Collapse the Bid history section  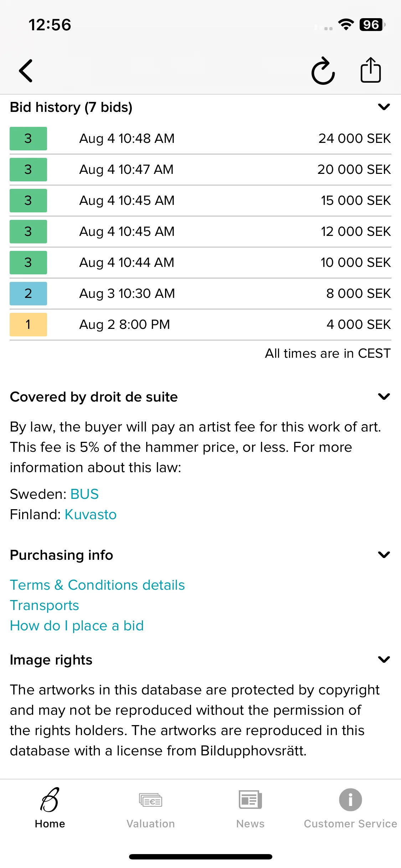[384, 107]
